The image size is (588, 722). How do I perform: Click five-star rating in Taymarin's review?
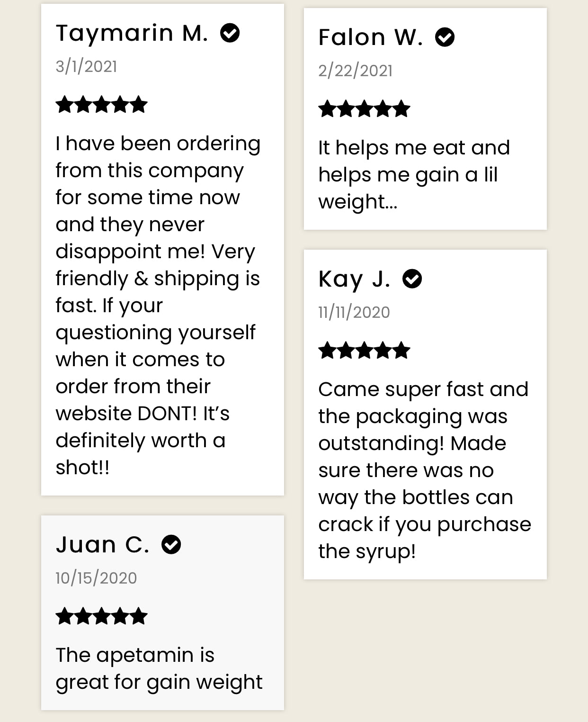[x=102, y=104]
